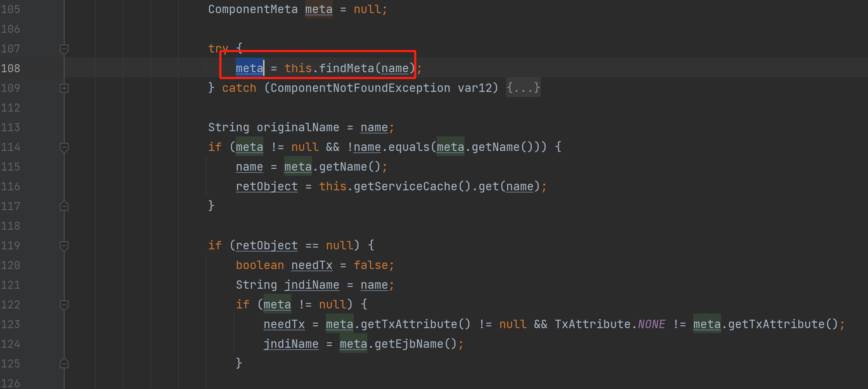Click the highlighted meta variable on line 108
This screenshot has height=389, width=868.
click(249, 69)
